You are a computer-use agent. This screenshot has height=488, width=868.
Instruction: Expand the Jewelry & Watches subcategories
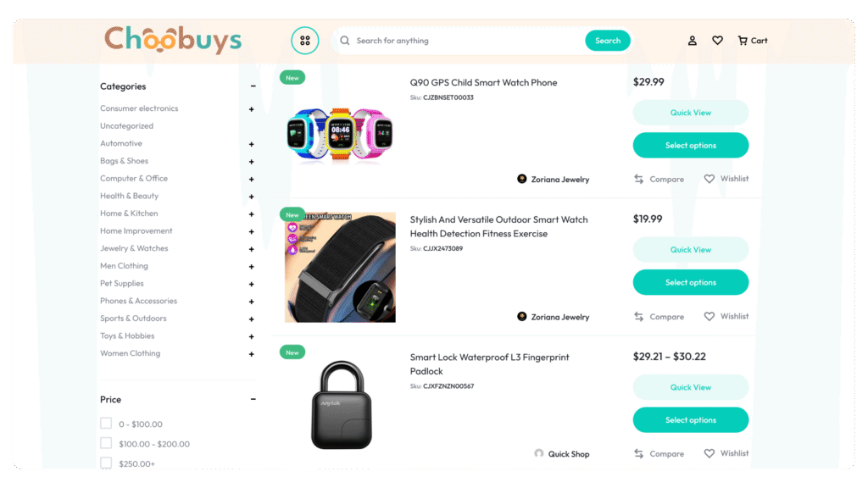click(251, 249)
